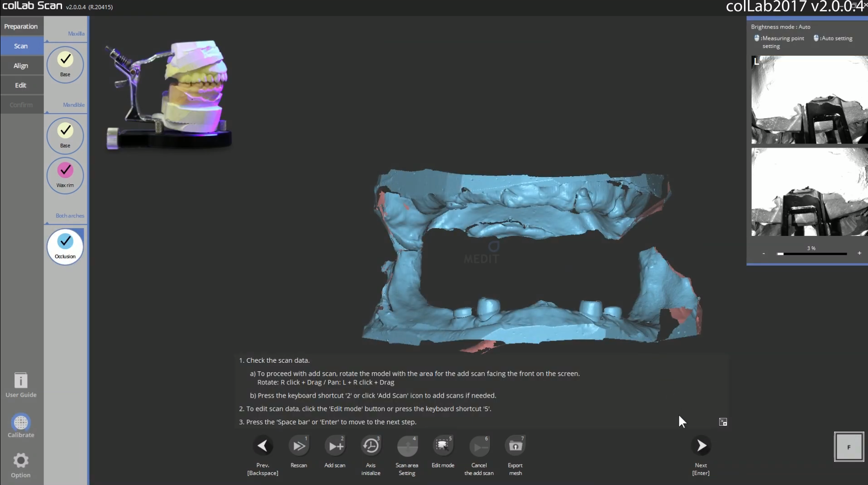The height and width of the screenshot is (485, 868).
Task: Open Scan area Setting icon
Action: tap(407, 446)
